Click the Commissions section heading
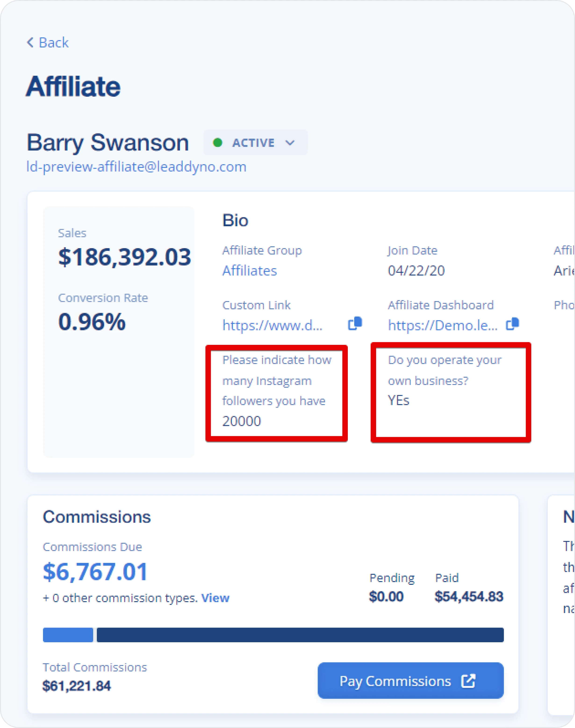The width and height of the screenshot is (575, 728). coord(97,517)
